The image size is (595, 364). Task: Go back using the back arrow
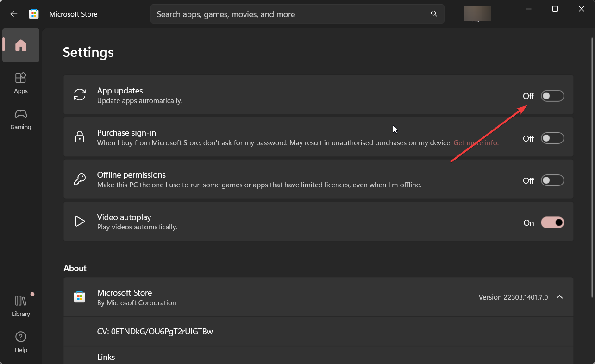(x=13, y=14)
